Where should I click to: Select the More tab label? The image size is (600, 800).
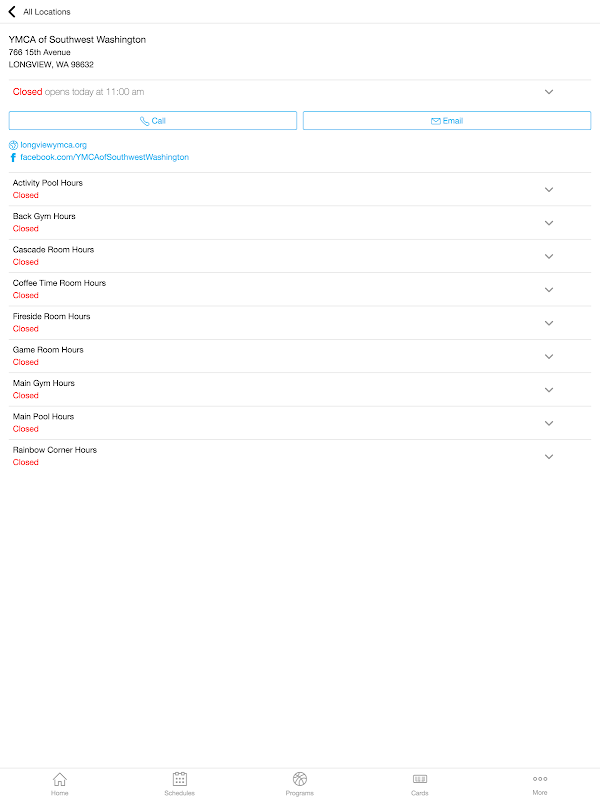(x=540, y=792)
